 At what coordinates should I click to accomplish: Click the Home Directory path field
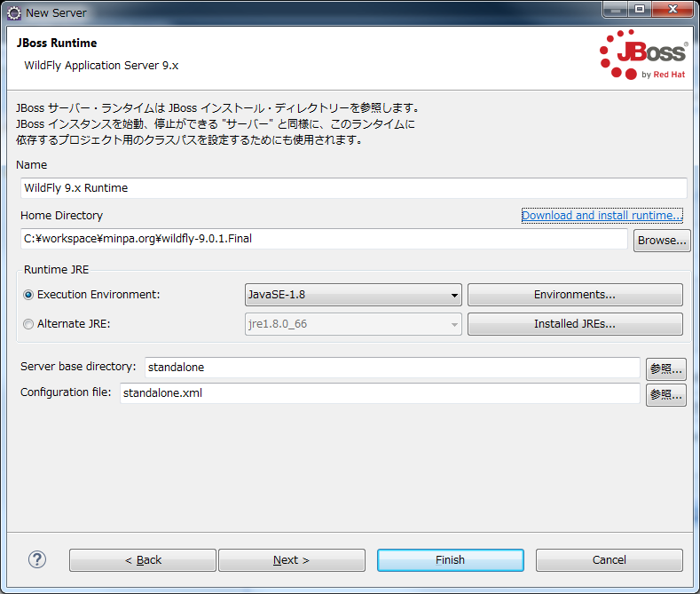(324, 239)
